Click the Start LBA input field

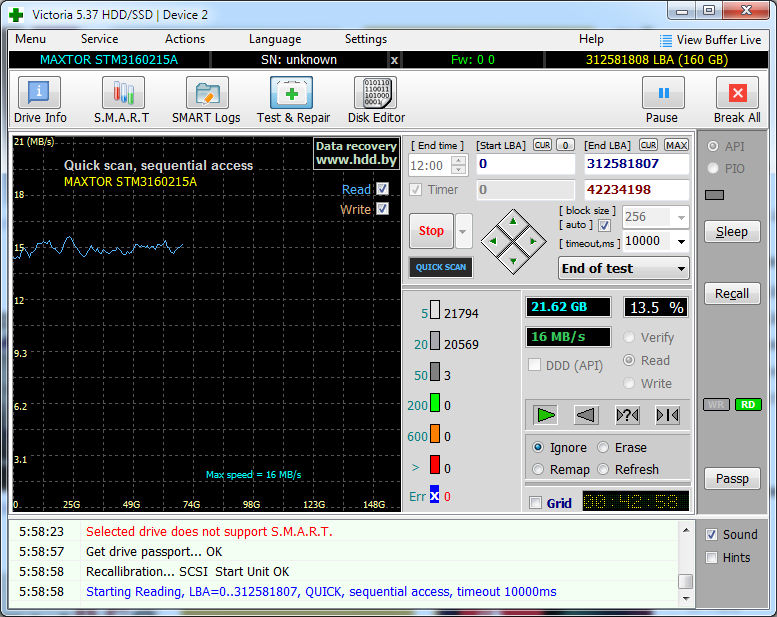(x=525, y=164)
